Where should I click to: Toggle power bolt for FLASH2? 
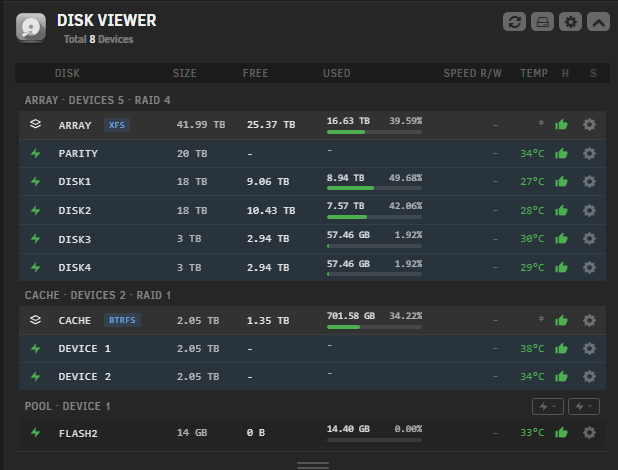point(35,433)
